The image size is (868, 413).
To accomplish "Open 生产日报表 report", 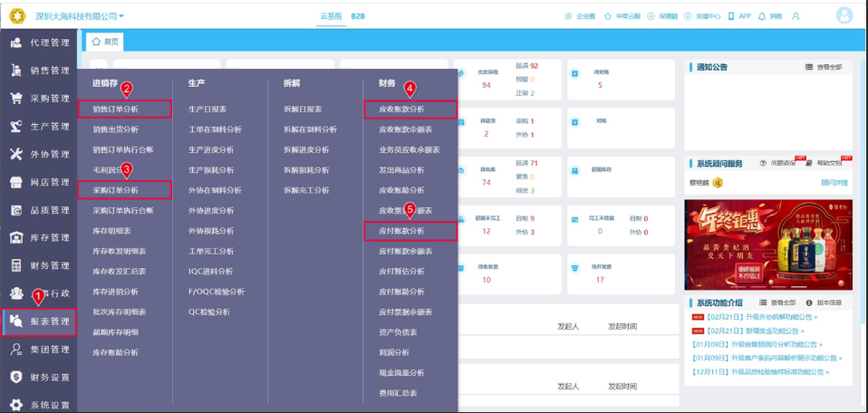I will point(207,109).
